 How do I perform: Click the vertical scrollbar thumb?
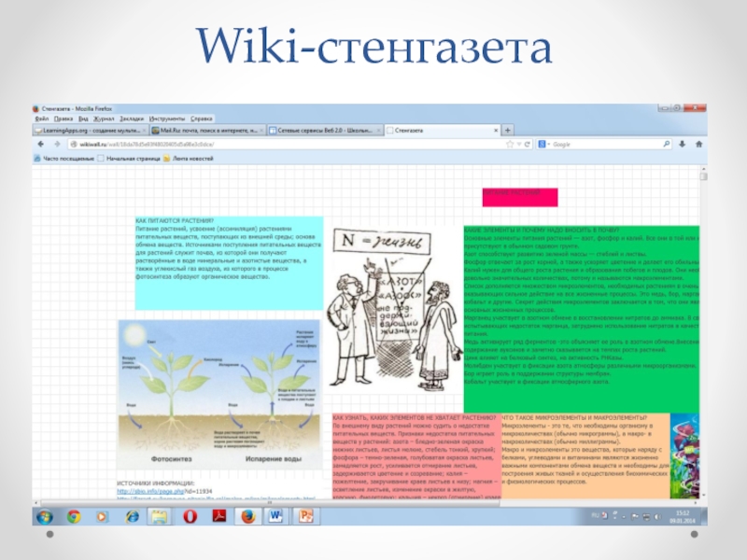click(704, 176)
